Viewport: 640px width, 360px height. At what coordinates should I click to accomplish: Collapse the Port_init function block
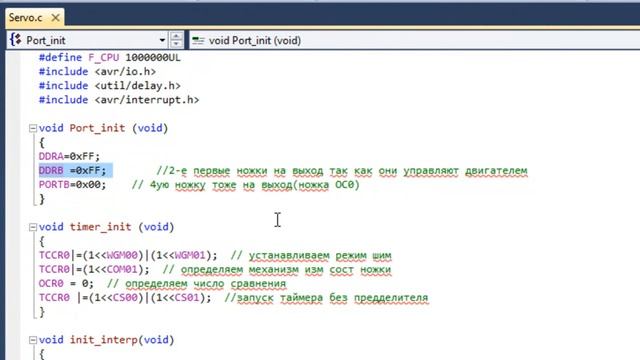(x=33, y=129)
